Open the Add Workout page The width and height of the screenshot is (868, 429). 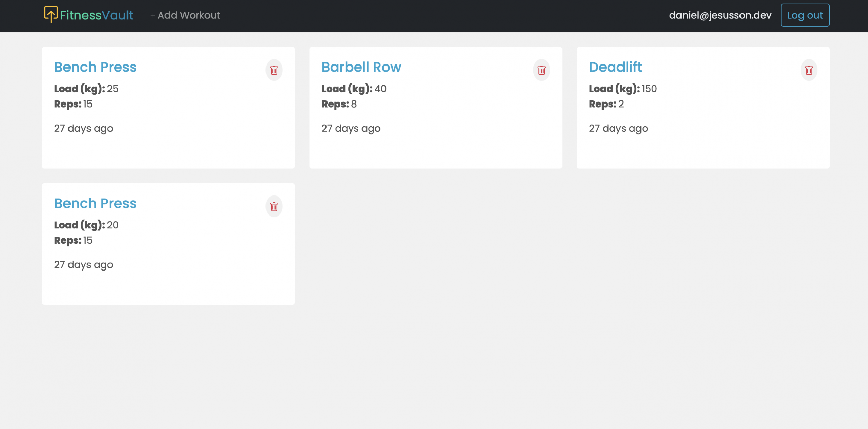[185, 15]
